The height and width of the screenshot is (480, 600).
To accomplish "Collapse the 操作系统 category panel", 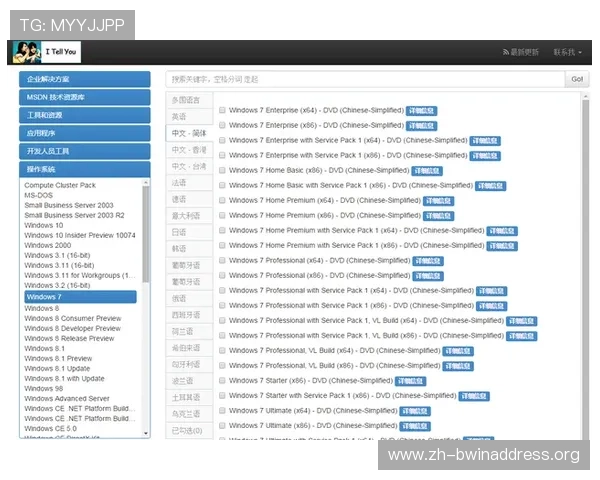I will coord(85,169).
